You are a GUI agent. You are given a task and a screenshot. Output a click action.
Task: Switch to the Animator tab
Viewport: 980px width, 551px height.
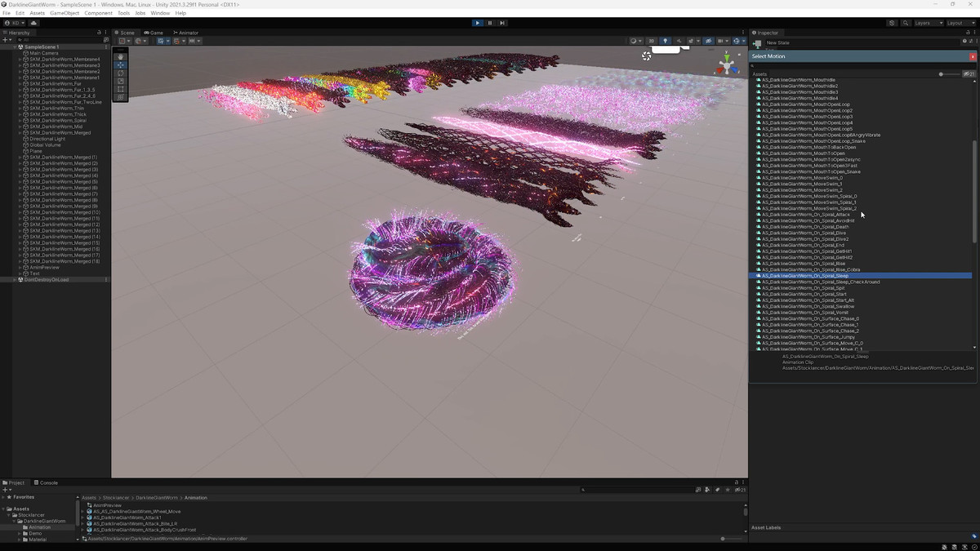(185, 33)
